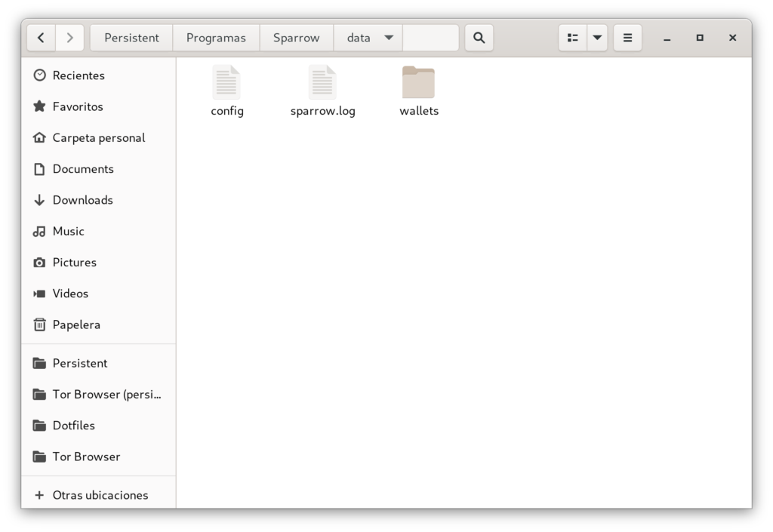This screenshot has height=532, width=773.
Task: Click the back navigation arrow
Action: 40,37
